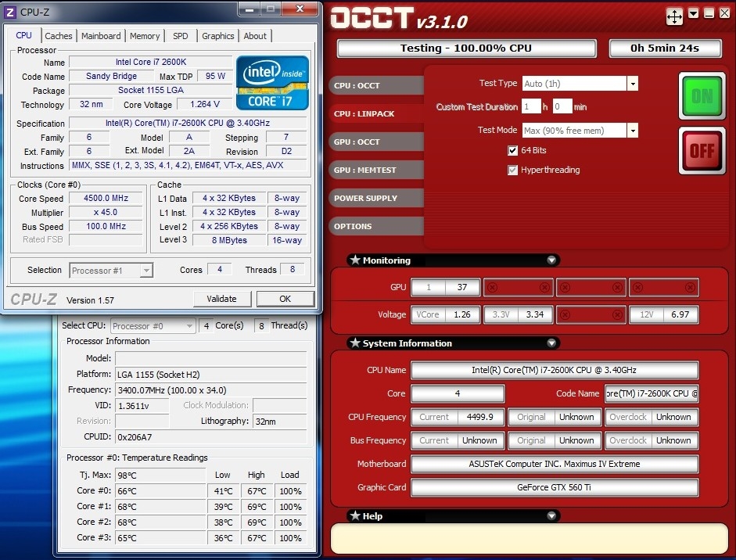Viewport: 736px width, 560px height.
Task: Click the Help text box in OCCT
Action: [529, 538]
